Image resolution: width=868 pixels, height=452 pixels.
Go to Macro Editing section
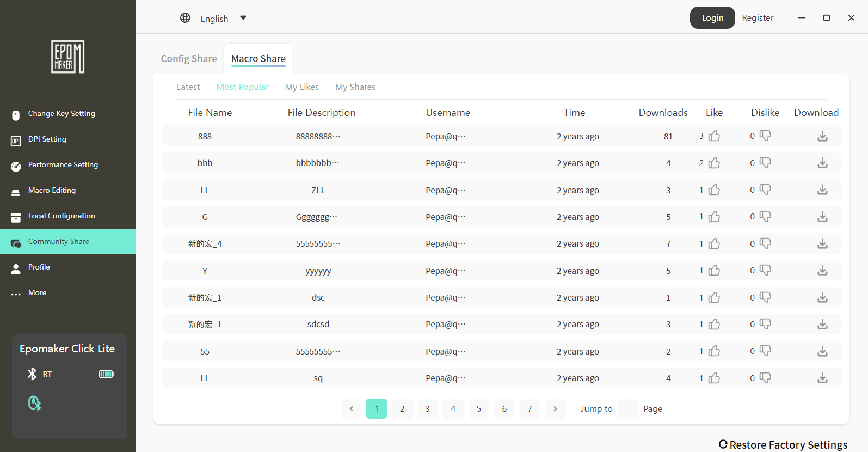pos(52,191)
